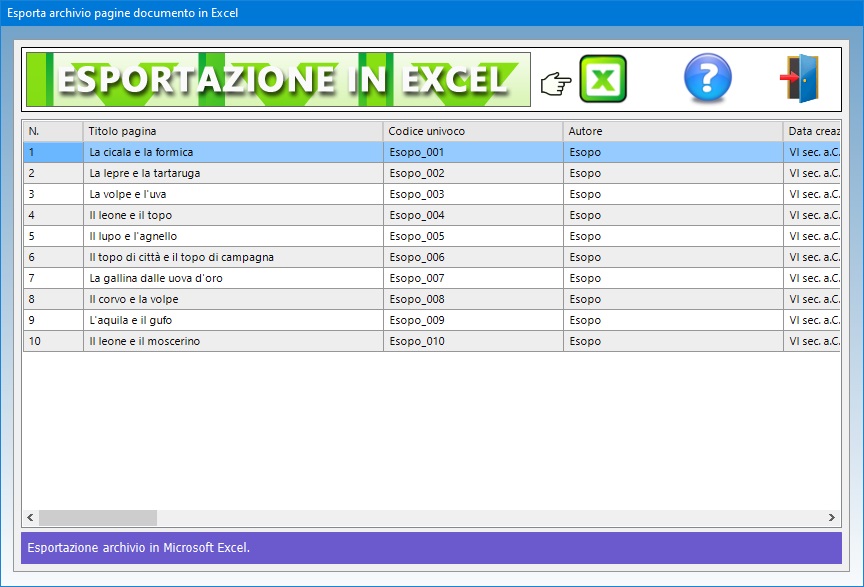The height and width of the screenshot is (587, 864).
Task: Open help with the blue question mark icon
Action: pyautogui.click(x=707, y=79)
